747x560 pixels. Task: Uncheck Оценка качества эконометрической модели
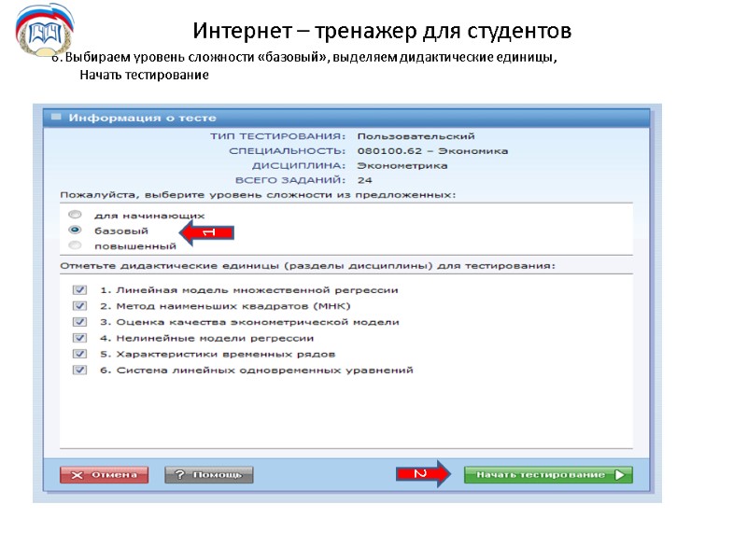click(78, 324)
